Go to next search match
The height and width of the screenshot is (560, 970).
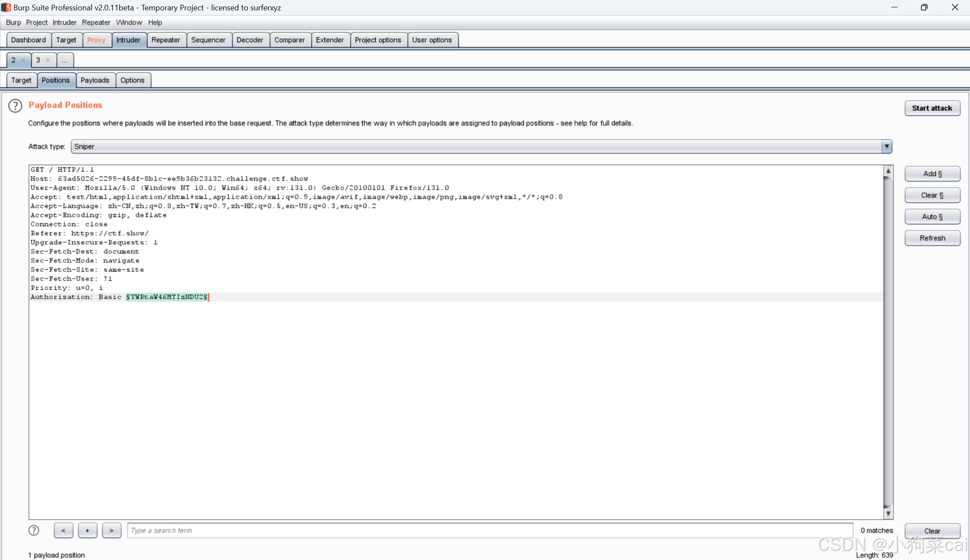(x=111, y=531)
